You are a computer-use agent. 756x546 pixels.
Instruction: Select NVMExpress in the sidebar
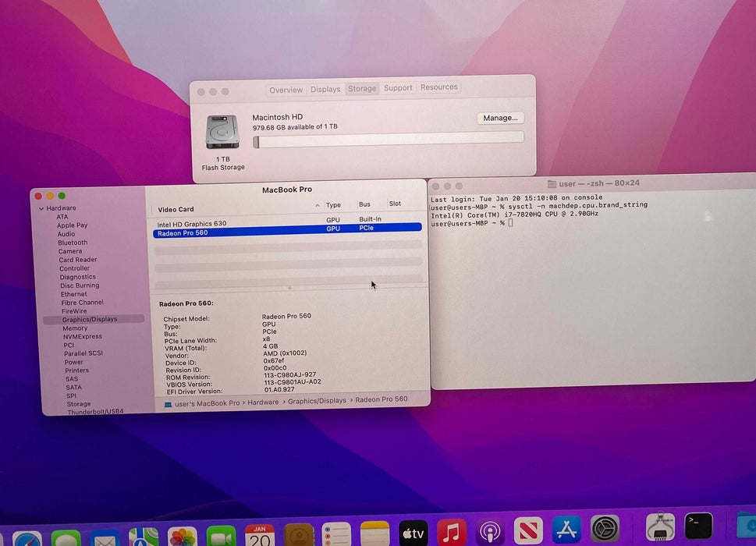pyautogui.click(x=83, y=336)
